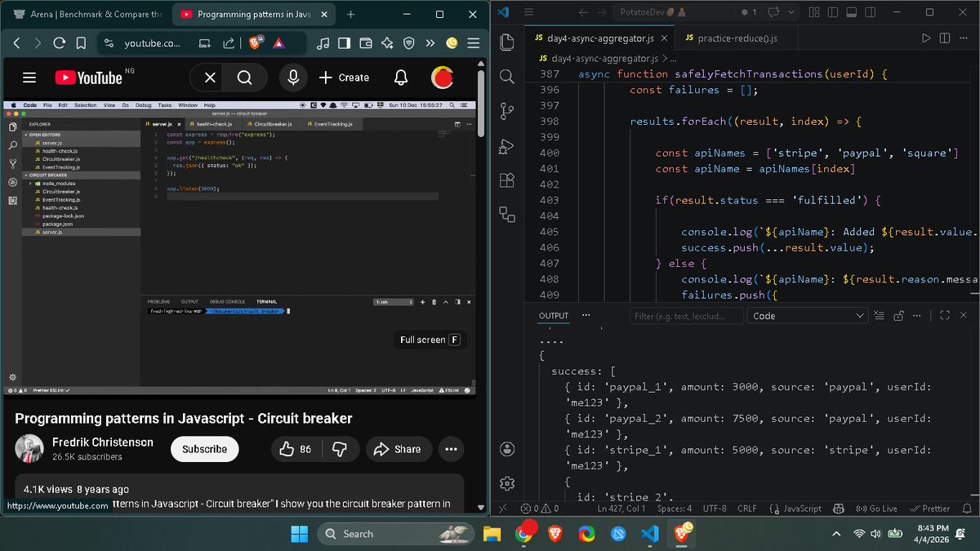The width and height of the screenshot is (980, 551).
Task: Open the video more actions menu
Action: pyautogui.click(x=451, y=449)
